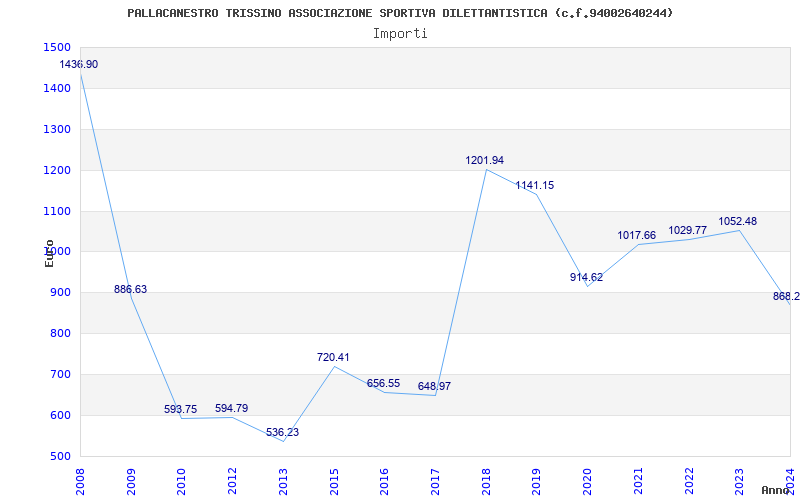This screenshot has width=800, height=500.
Task: Click the 1141.15 data label
Action: pos(535,185)
